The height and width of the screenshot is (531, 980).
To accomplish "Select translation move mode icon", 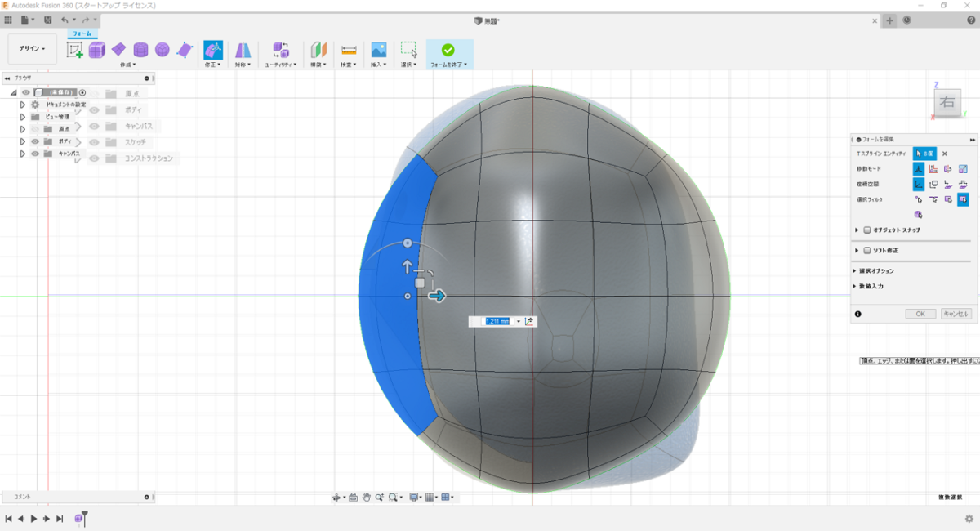I will point(933,169).
